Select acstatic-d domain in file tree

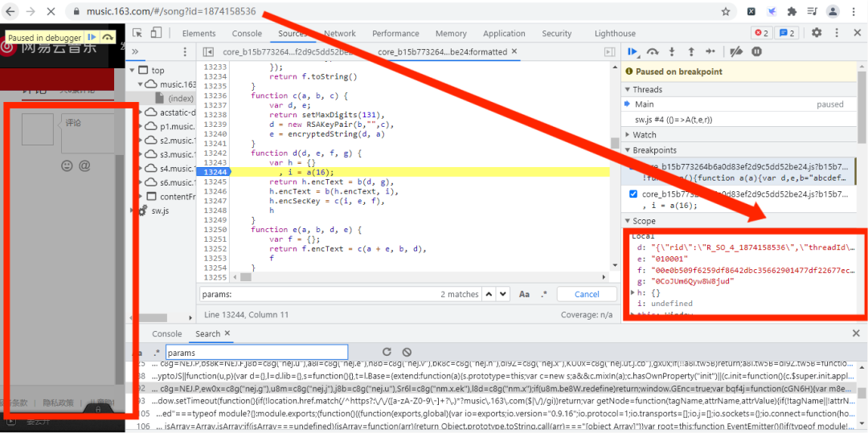click(x=178, y=112)
